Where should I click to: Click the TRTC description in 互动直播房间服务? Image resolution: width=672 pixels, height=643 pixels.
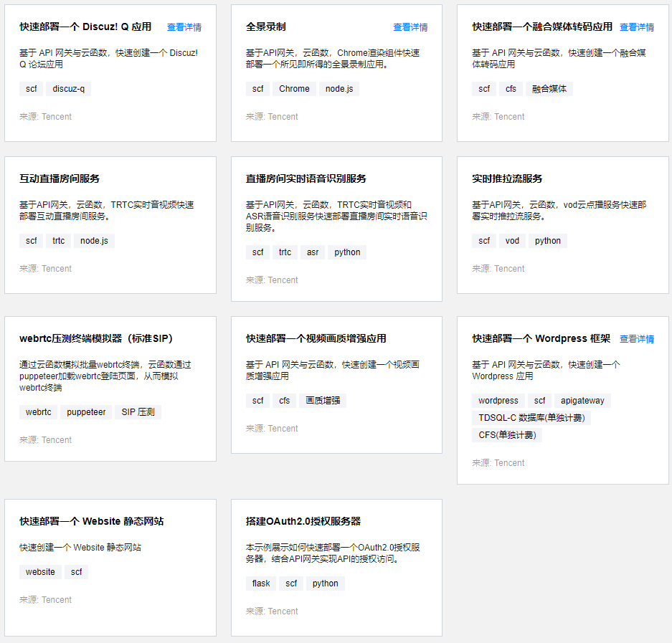pyautogui.click(x=107, y=210)
